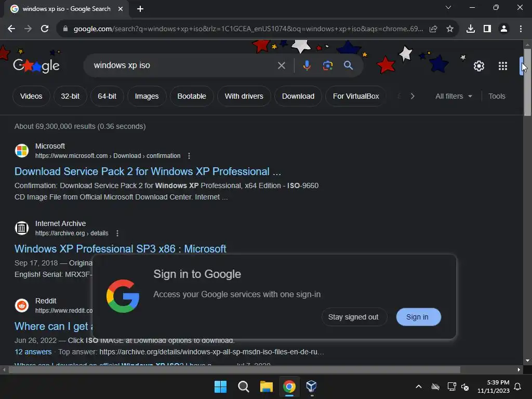Open the Chrome profile icon
This screenshot has width=532, height=399.
(x=504, y=29)
